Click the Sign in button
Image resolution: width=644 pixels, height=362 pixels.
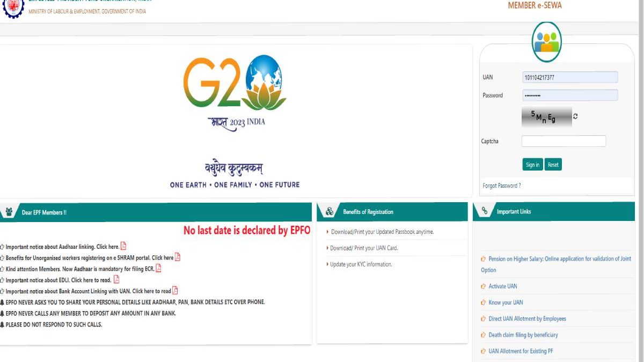532,165
